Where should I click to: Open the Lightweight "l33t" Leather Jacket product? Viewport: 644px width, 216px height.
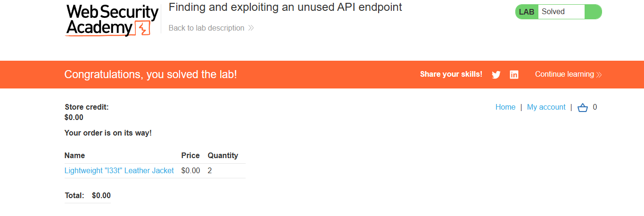point(119,171)
